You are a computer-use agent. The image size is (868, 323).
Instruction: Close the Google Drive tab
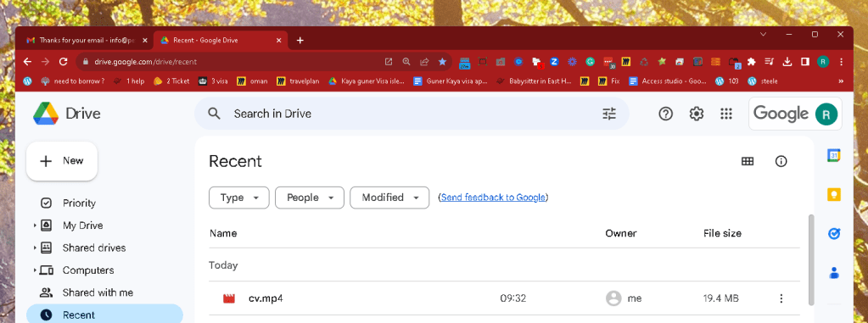279,41
